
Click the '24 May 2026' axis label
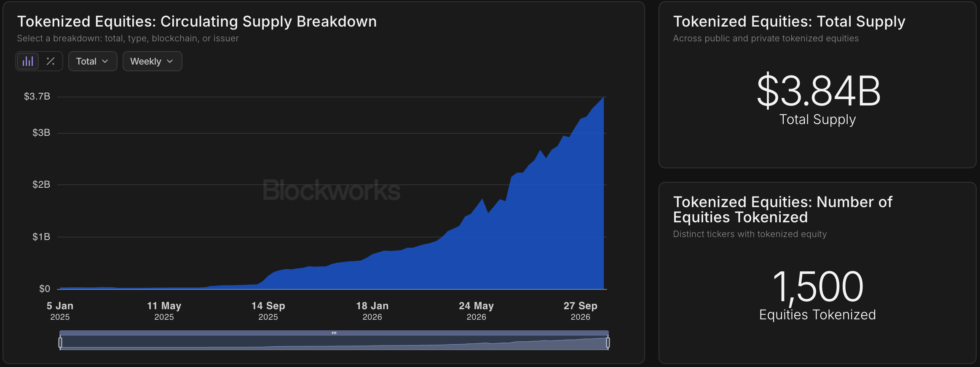[x=476, y=311]
